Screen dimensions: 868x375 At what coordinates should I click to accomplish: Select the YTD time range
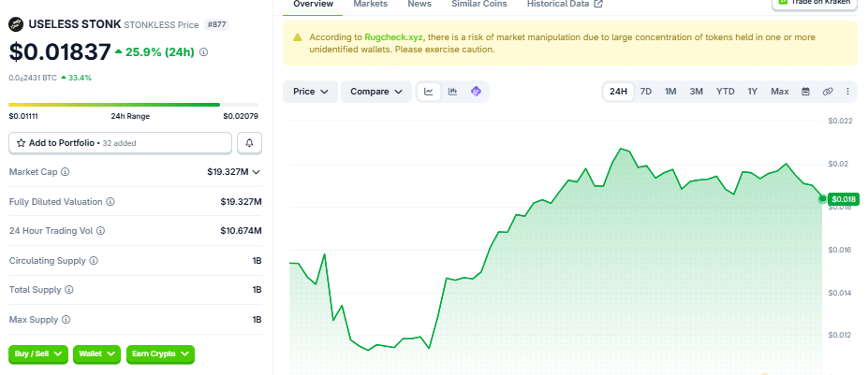(725, 92)
